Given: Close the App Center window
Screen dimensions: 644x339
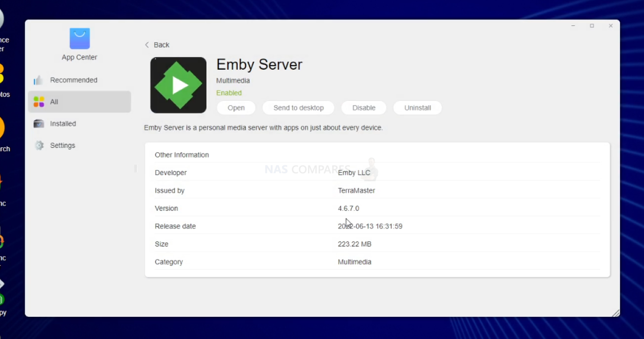Looking at the screenshot, I should (611, 26).
